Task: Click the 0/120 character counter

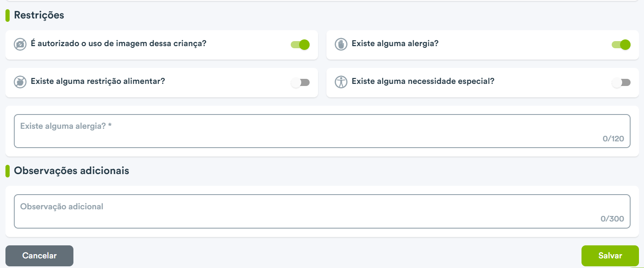Action: [x=613, y=138]
